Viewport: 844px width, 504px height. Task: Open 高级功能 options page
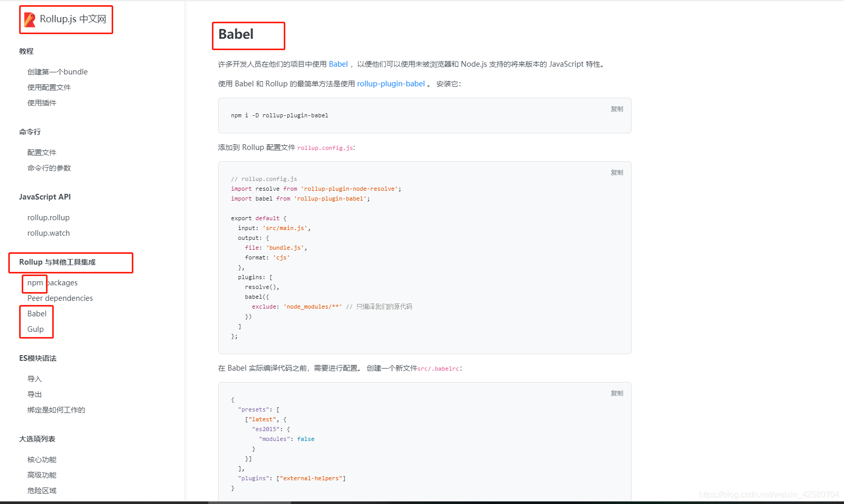coord(42,475)
